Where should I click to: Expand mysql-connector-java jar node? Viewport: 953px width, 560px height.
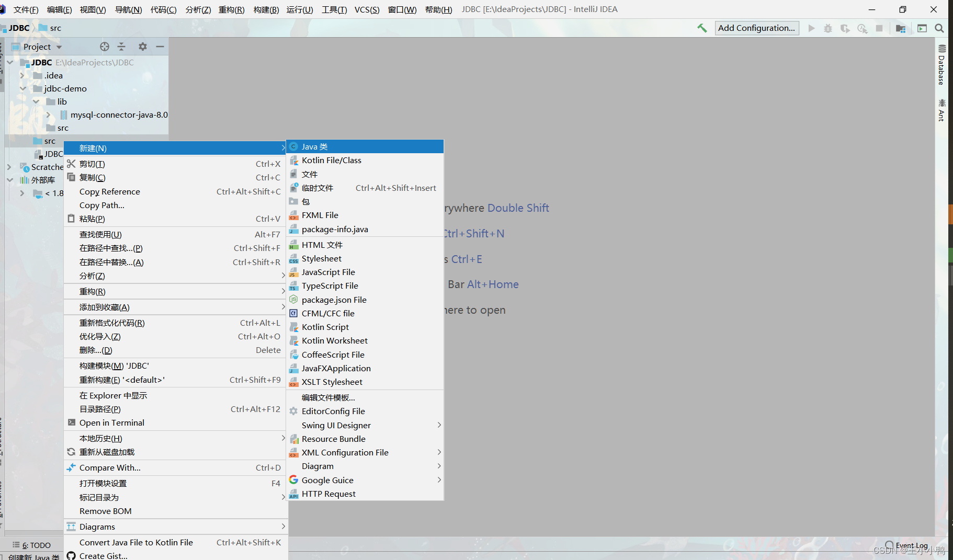[x=48, y=115]
